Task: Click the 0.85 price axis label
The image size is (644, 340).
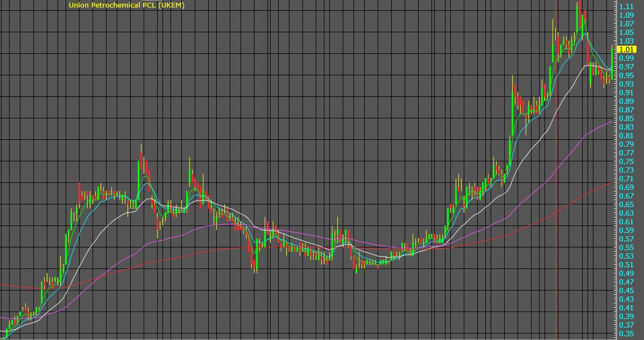Action: pos(626,118)
